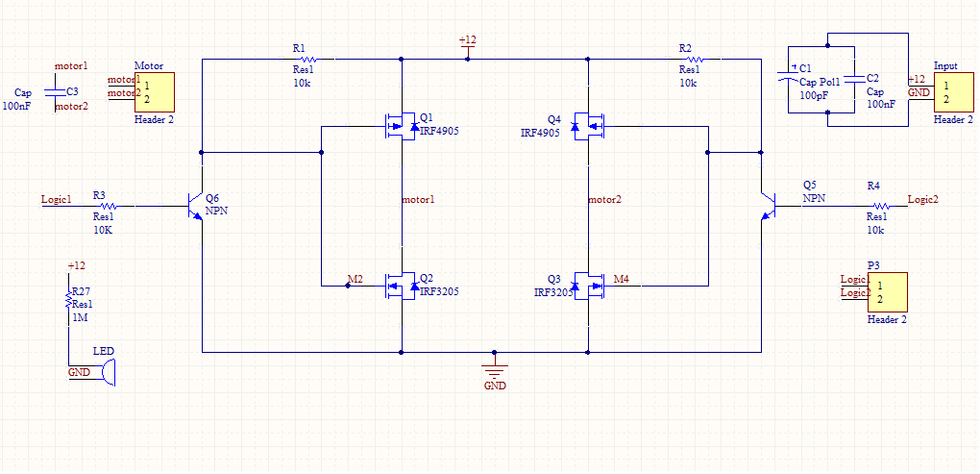
Task: Select the P3 header connector
Action: (x=887, y=292)
